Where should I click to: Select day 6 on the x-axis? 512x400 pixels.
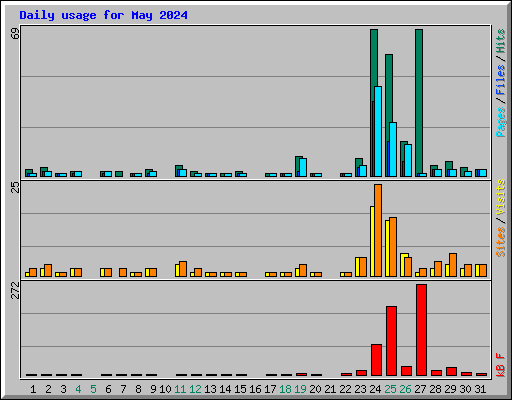108,389
